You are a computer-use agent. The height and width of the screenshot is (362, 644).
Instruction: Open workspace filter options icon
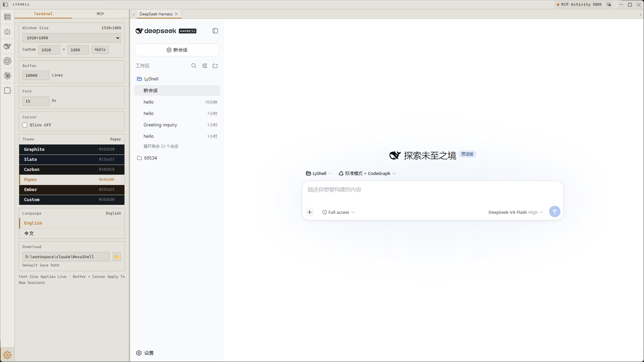(x=205, y=66)
